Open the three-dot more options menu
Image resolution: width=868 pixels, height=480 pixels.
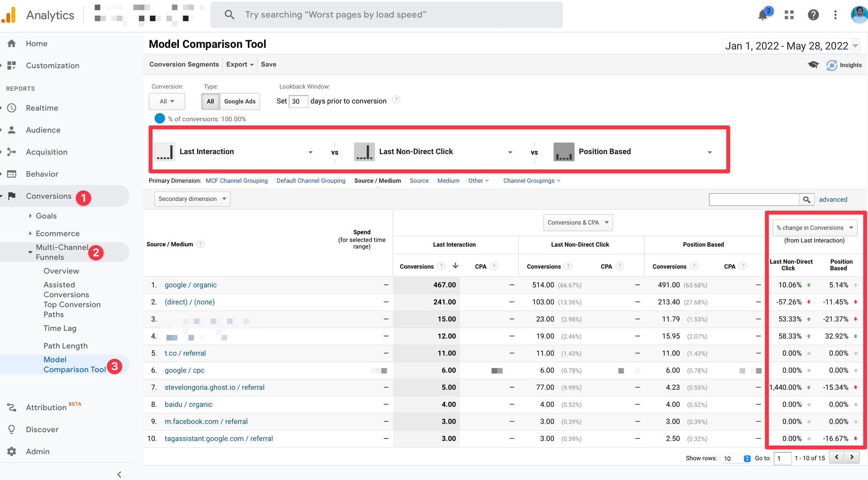[835, 15]
